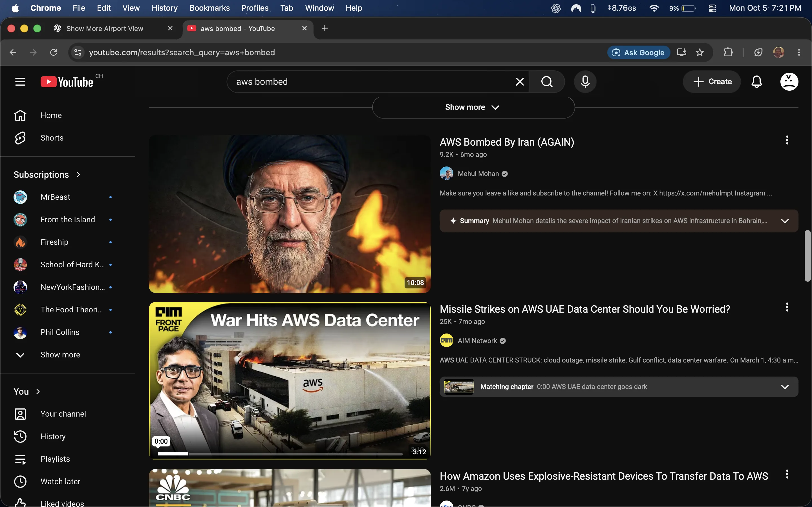
Task: Open more options for AWS Bombed By Iran video
Action: point(787,140)
